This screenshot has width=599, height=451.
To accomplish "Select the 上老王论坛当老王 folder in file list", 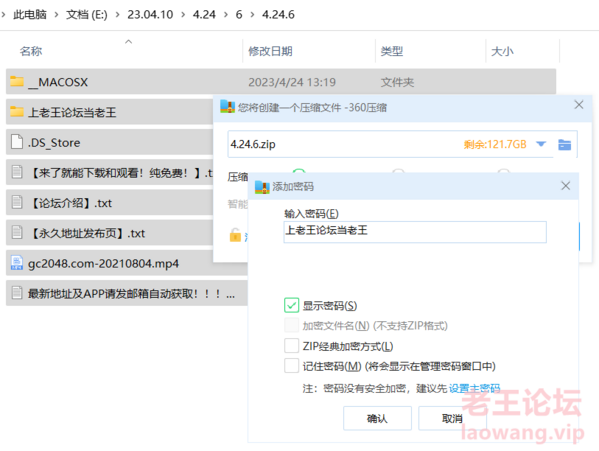I will tap(110, 112).
